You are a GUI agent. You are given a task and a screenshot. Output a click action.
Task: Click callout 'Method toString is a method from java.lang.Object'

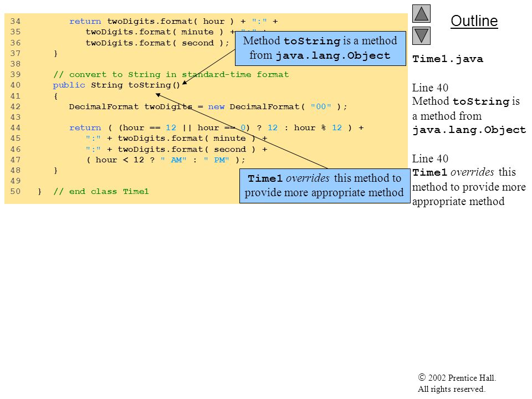[320, 49]
